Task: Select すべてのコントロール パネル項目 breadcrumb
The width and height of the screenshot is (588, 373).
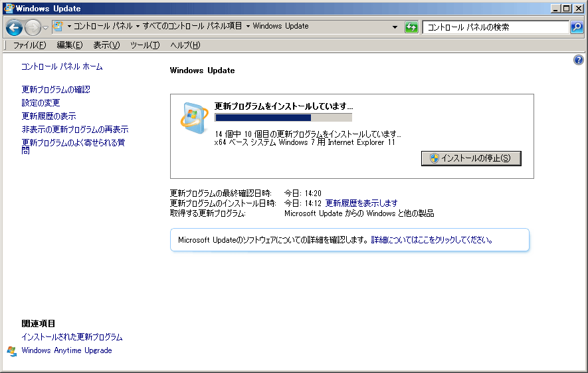Action: 192,27
